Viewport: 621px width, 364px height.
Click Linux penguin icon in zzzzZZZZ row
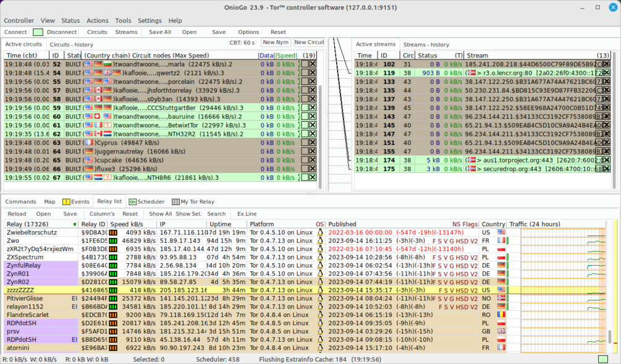coord(320,290)
